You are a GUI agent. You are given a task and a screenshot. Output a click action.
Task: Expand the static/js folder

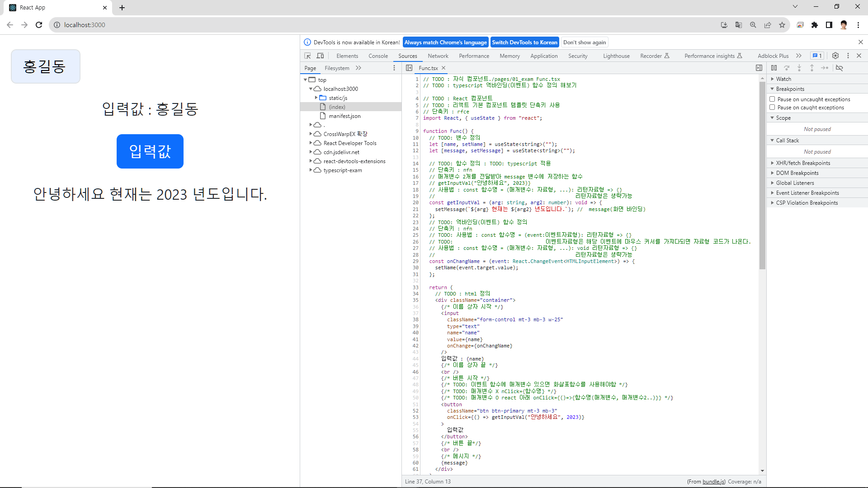pos(316,98)
